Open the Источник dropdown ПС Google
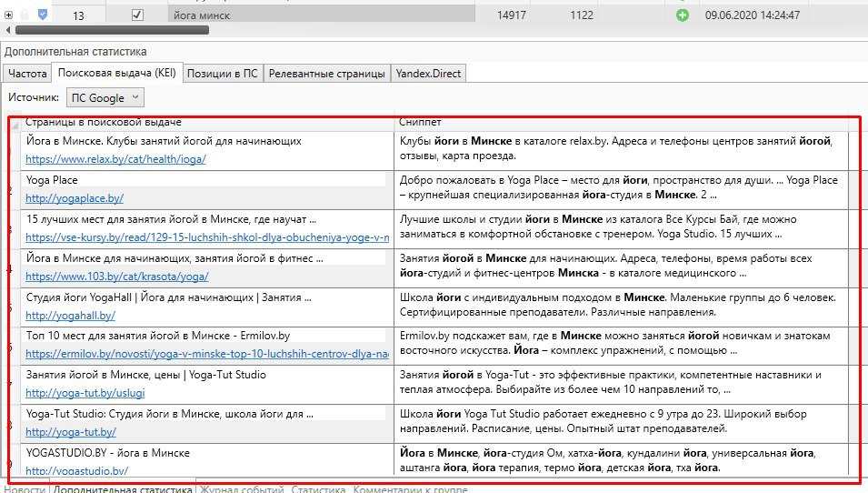 [x=105, y=97]
